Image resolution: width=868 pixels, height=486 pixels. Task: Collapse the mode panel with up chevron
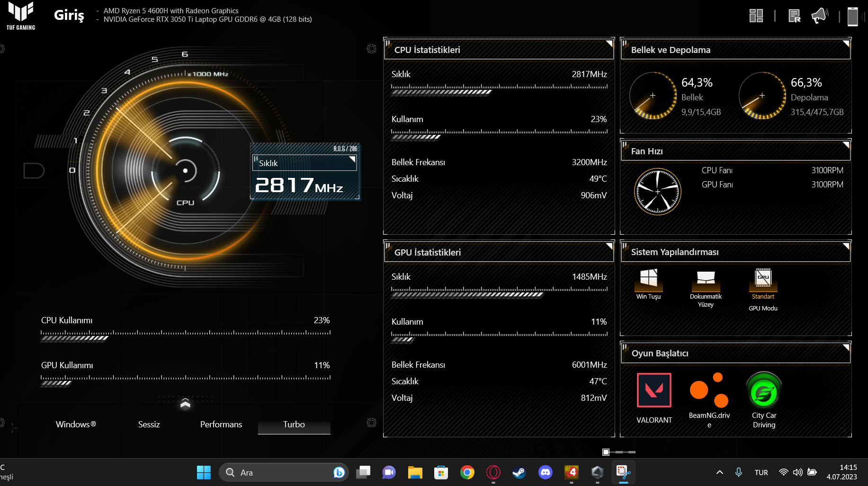(185, 403)
